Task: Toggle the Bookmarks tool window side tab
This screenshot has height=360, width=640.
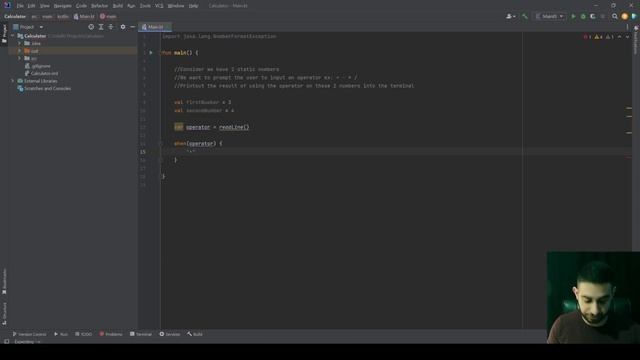Action: tap(4, 282)
